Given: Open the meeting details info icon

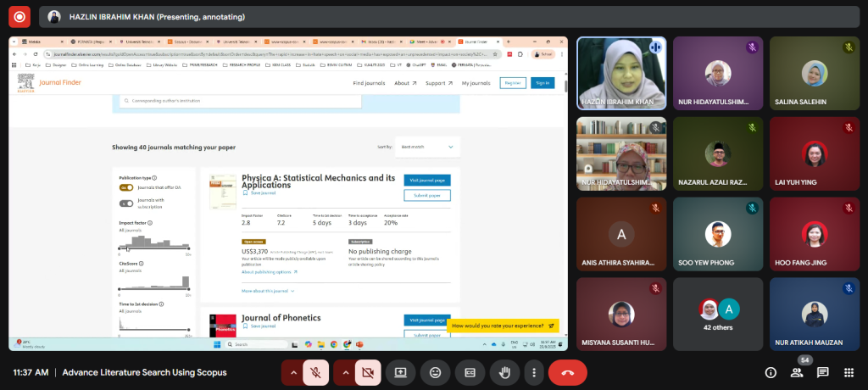Looking at the screenshot, I should click(771, 372).
